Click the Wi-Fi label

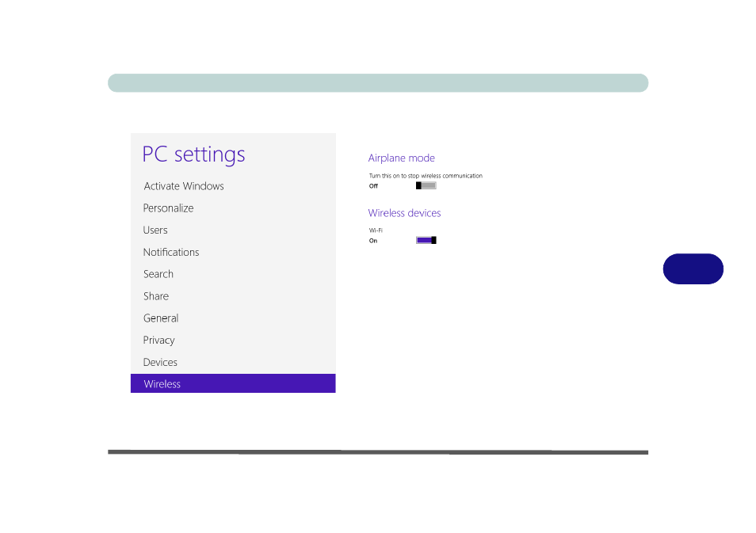[376, 230]
